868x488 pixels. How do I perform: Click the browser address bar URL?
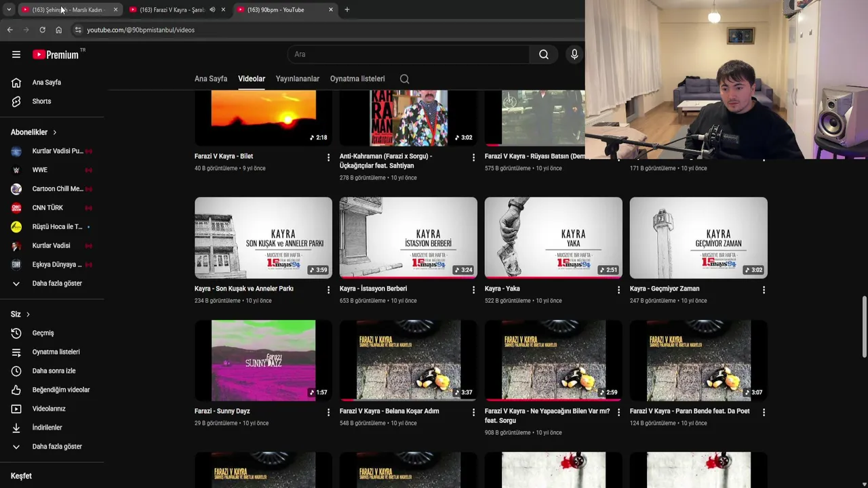140,30
